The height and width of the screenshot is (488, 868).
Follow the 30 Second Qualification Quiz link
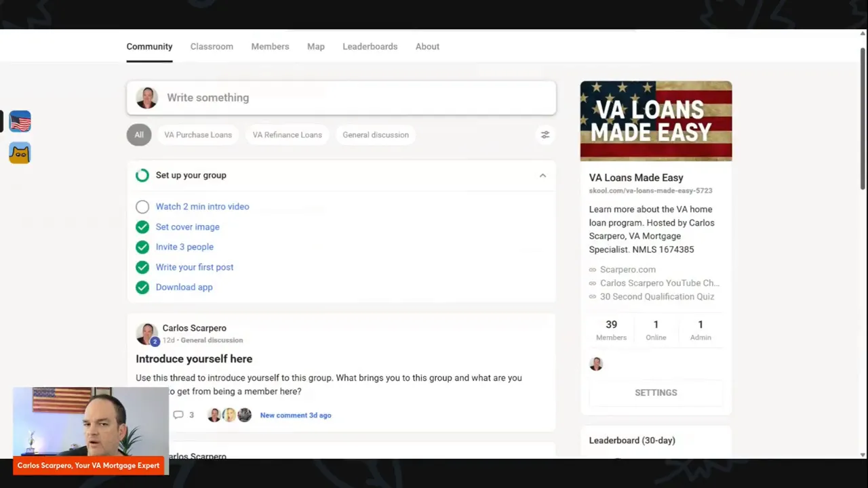(x=656, y=296)
